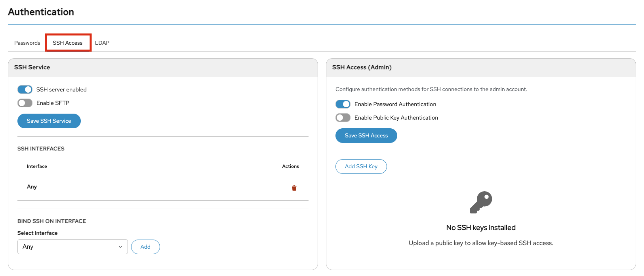
Task: Select the SSH Access tab
Action: coord(68,43)
